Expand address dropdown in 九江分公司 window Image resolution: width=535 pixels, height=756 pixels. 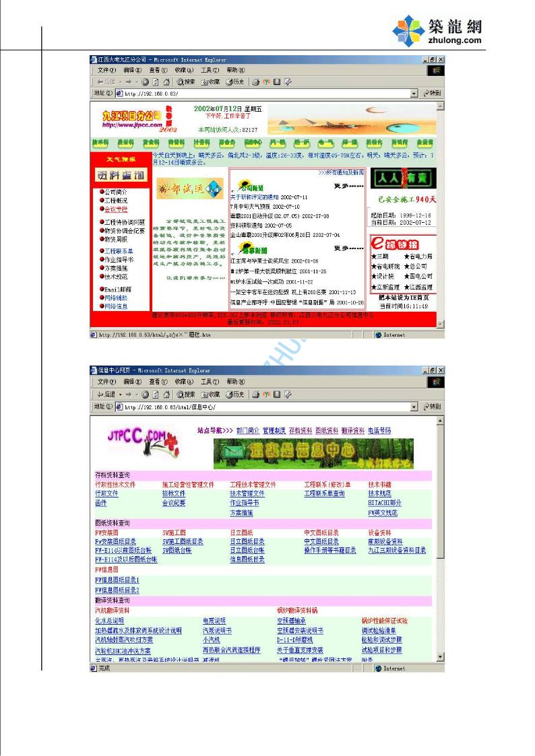[x=414, y=94]
